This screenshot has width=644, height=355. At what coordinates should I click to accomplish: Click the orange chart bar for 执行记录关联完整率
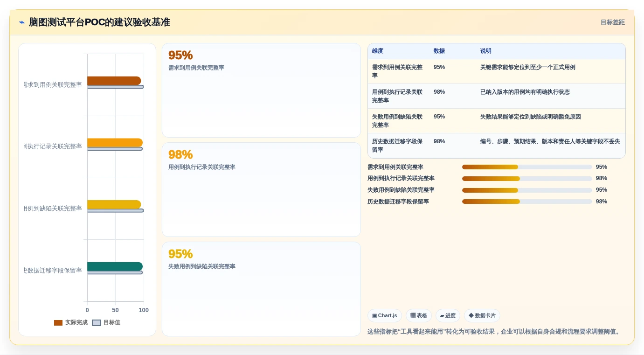click(x=115, y=143)
